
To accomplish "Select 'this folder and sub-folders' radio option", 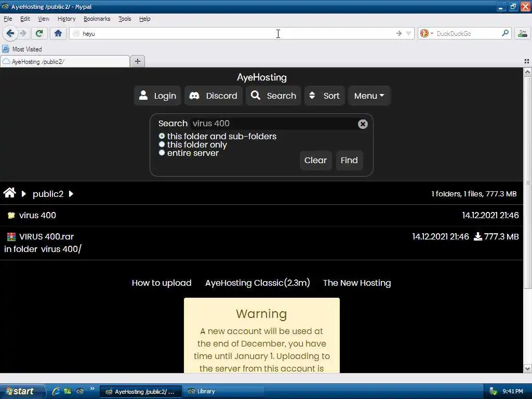I will 162,136.
